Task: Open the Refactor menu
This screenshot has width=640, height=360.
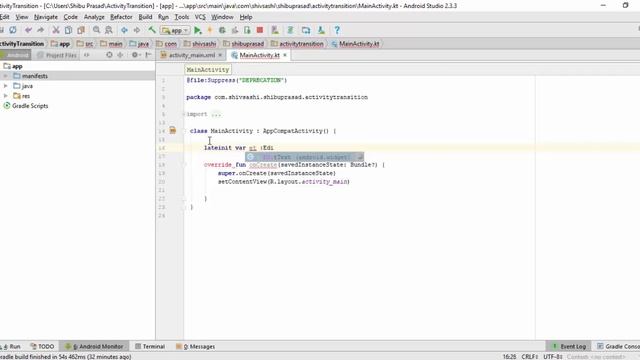Action: [121, 17]
